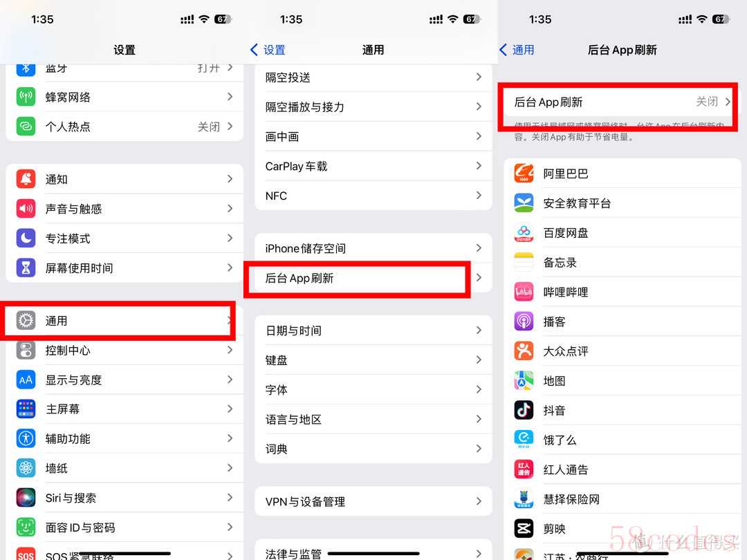Open the General (通用) gear icon
The width and height of the screenshot is (747, 560).
click(x=26, y=321)
